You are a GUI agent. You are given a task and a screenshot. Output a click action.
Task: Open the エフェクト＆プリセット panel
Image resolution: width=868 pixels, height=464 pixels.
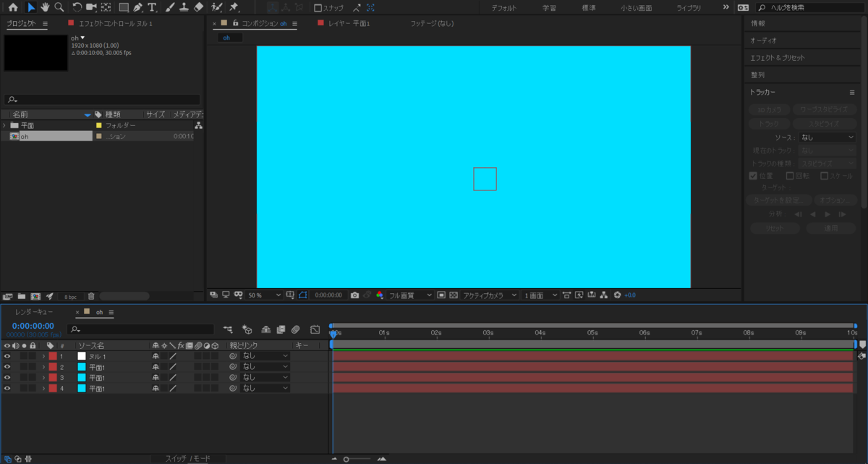[x=778, y=58]
